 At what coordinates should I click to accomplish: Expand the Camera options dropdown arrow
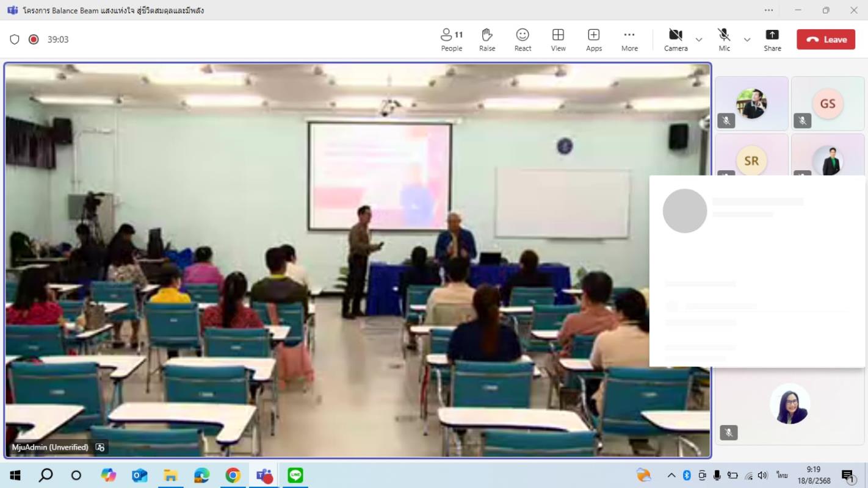click(699, 40)
